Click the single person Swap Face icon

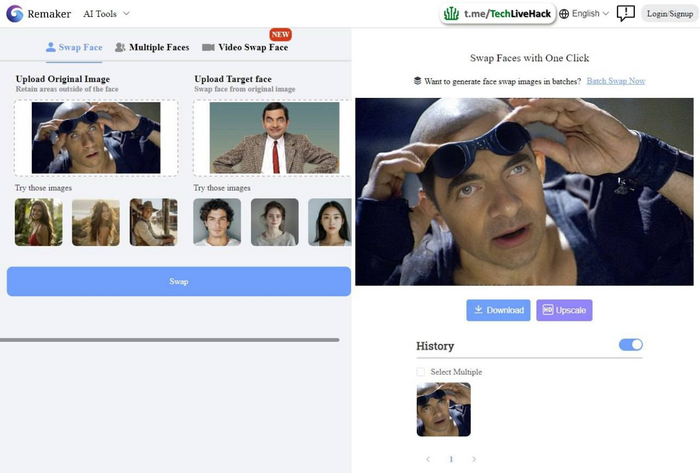tap(51, 47)
